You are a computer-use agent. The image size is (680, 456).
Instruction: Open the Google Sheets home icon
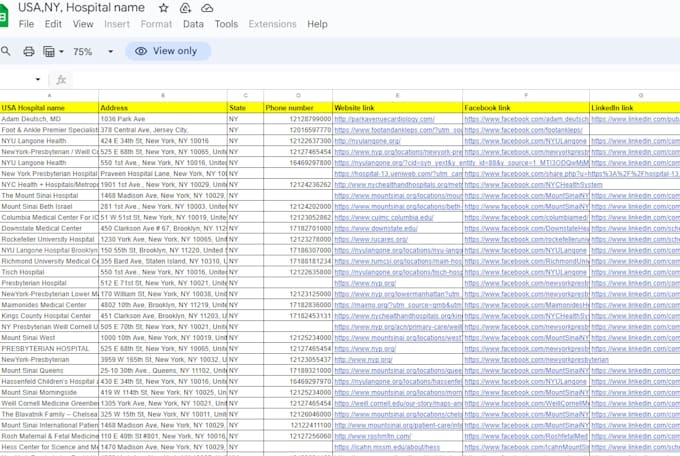(x=3, y=16)
